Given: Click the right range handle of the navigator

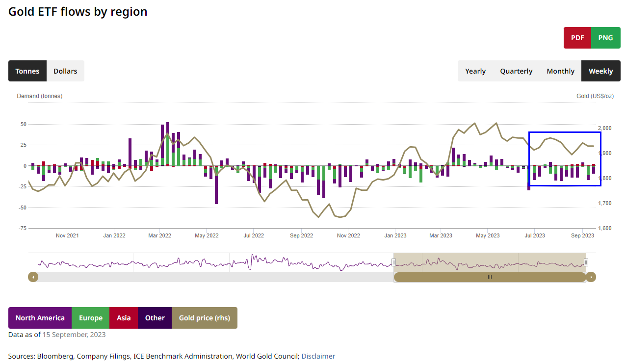Looking at the screenshot, I should coord(586,262).
